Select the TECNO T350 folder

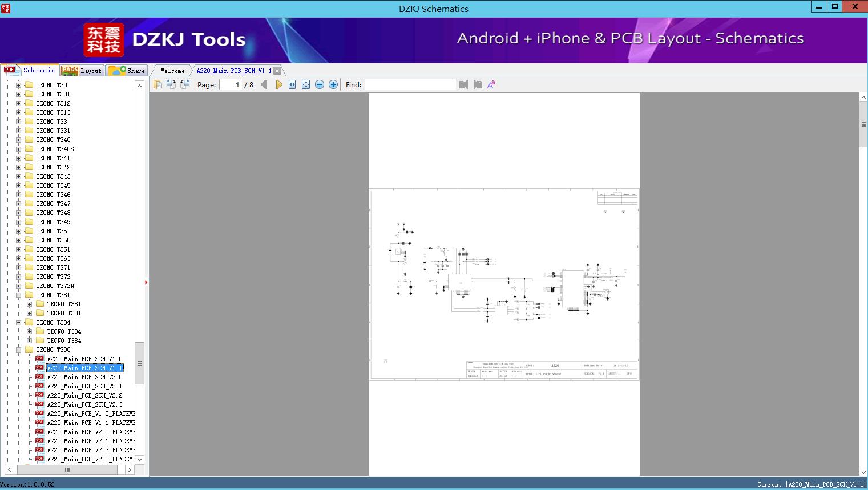pyautogui.click(x=53, y=240)
